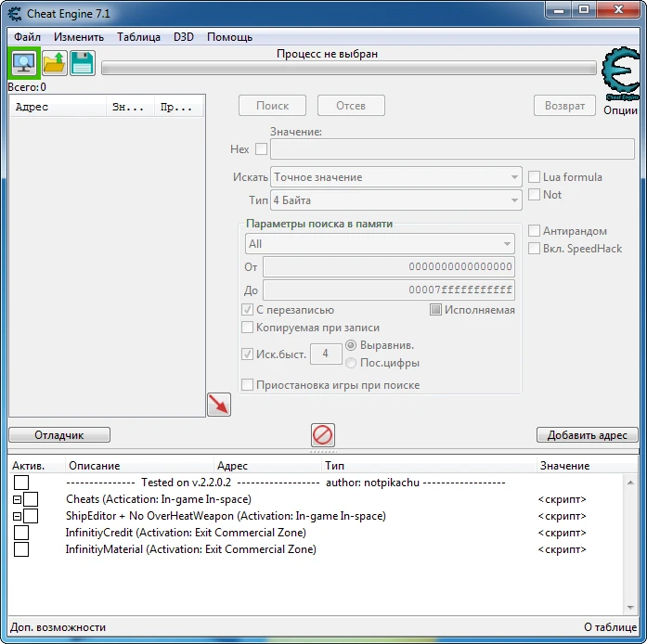Open the Искать scan type dropdown

point(396,177)
